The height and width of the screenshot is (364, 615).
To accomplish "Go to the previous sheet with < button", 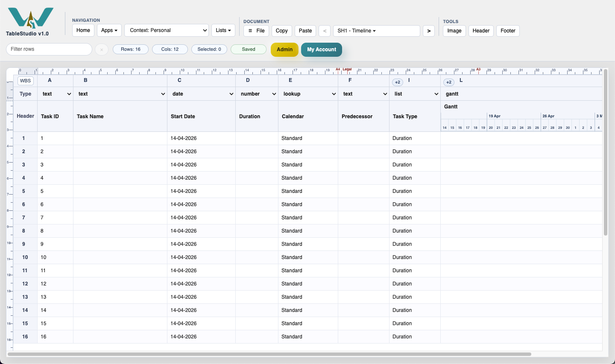I will coord(325,31).
